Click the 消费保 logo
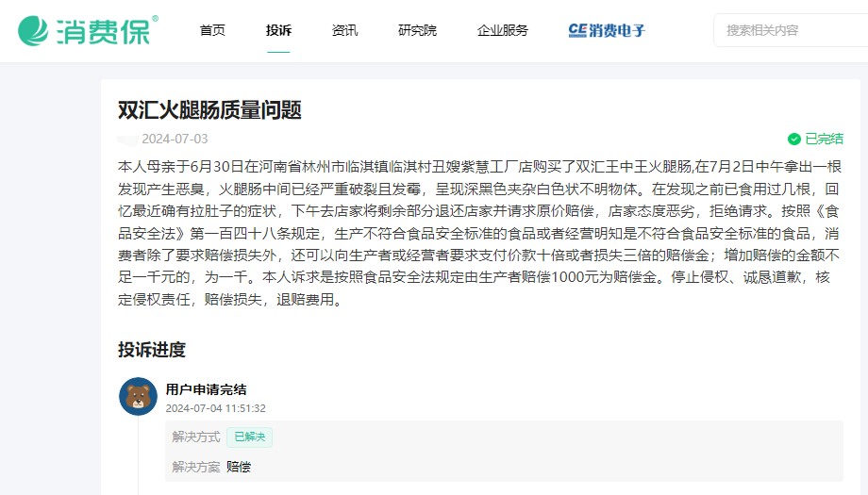Viewport: 868px width, 495px height. click(88, 30)
